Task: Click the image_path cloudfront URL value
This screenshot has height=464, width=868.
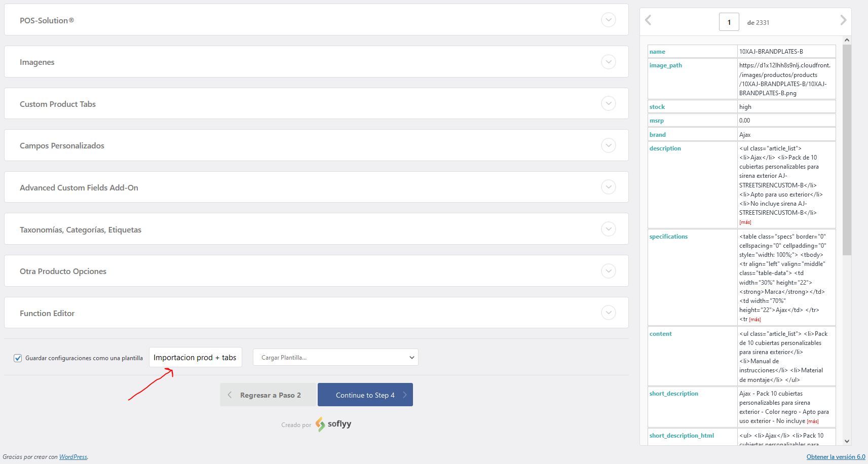Action: 784,79
